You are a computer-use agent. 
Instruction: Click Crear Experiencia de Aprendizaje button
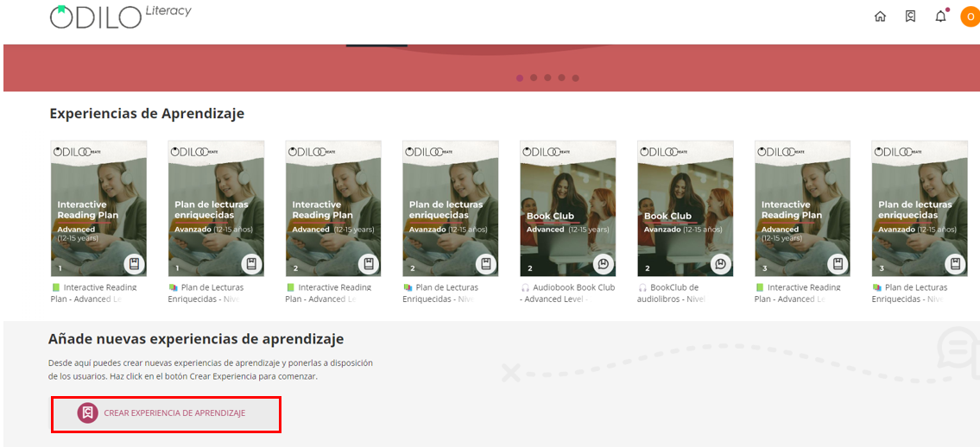click(166, 413)
